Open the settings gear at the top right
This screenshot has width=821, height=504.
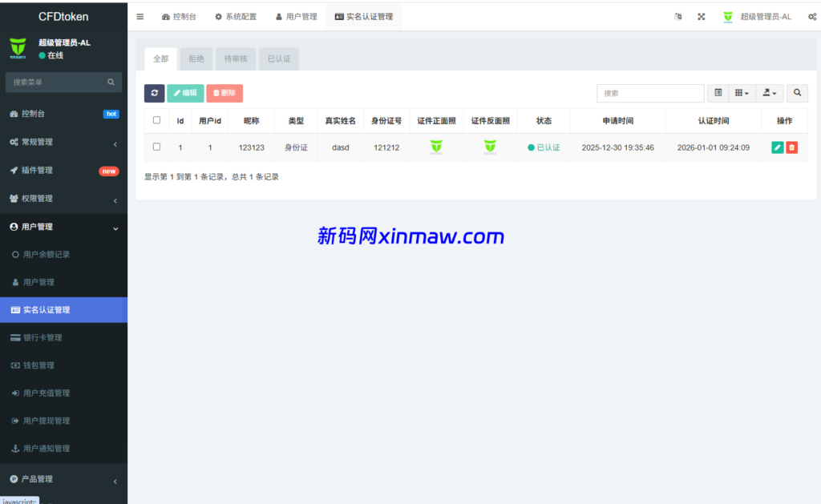(x=811, y=16)
